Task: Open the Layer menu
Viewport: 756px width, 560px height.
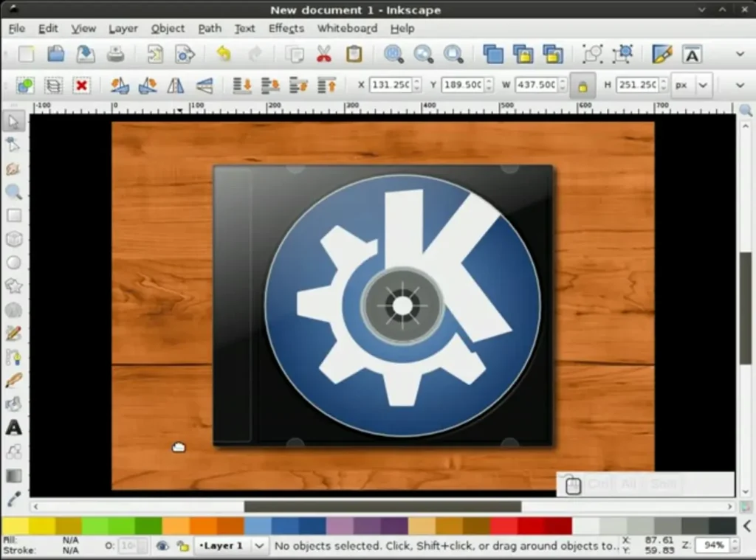Action: pyautogui.click(x=123, y=29)
